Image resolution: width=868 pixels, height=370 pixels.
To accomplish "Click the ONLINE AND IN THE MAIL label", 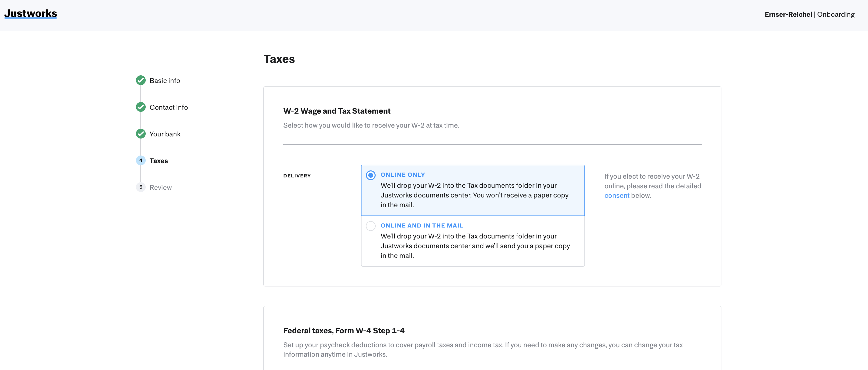I will tap(422, 226).
